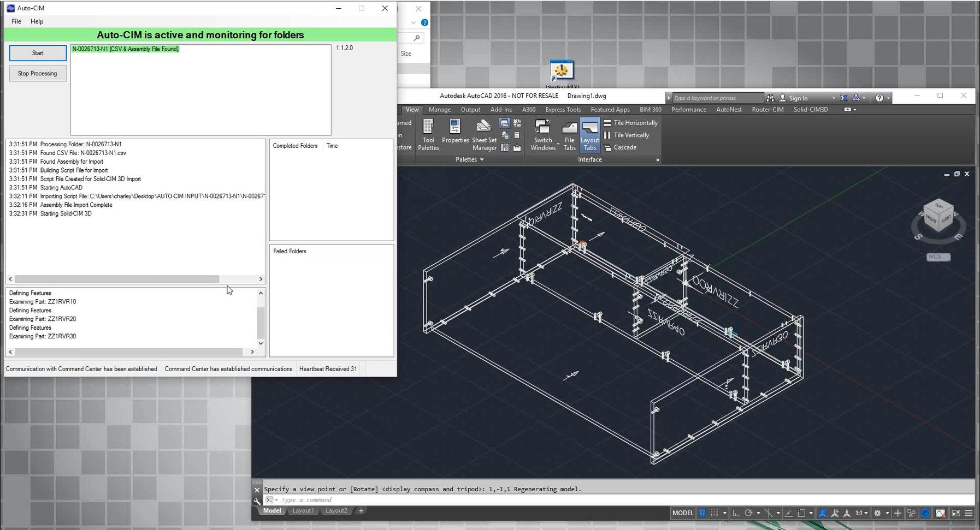Open the status bar customization menu
Screen dimensions: 980x530
click(969, 513)
